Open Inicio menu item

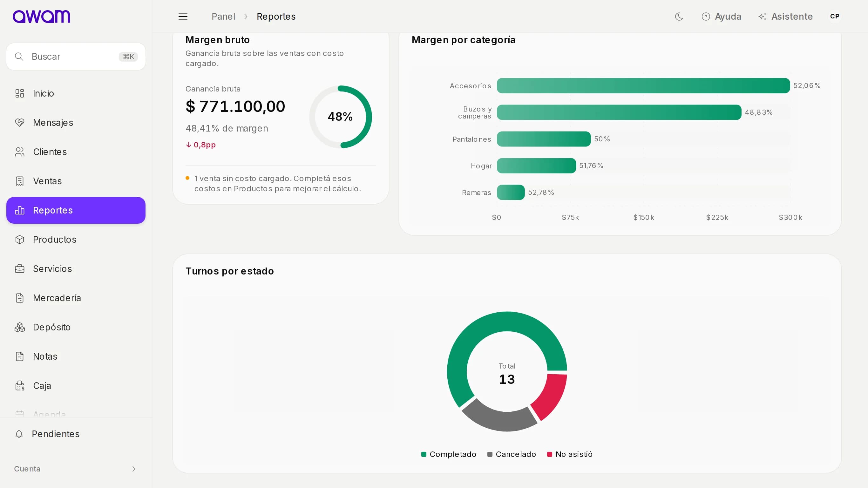(x=76, y=93)
